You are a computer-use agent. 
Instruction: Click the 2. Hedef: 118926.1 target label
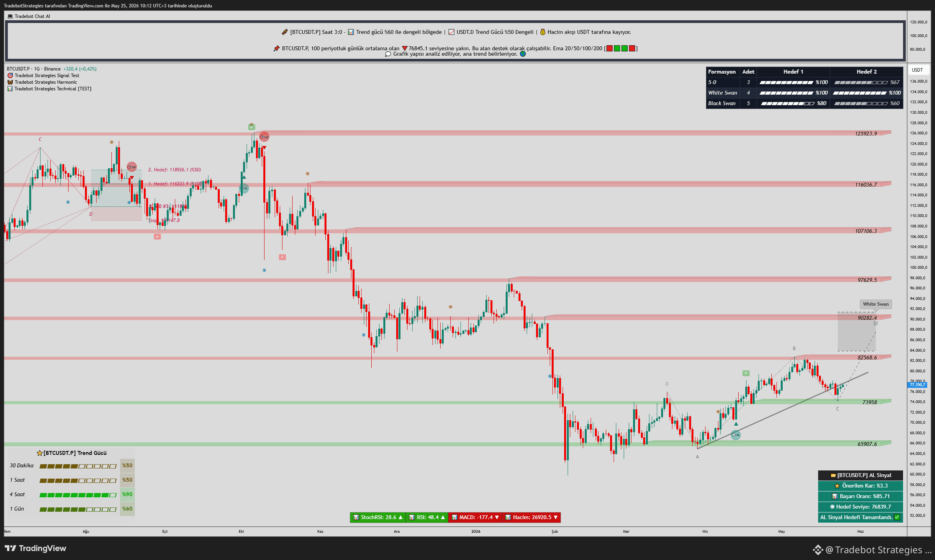tap(175, 170)
